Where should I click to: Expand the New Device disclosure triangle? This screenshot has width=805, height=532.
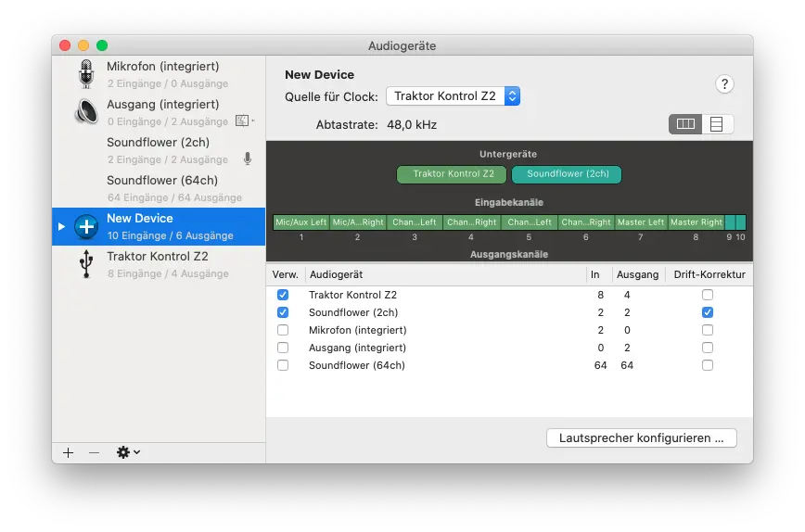tap(62, 226)
